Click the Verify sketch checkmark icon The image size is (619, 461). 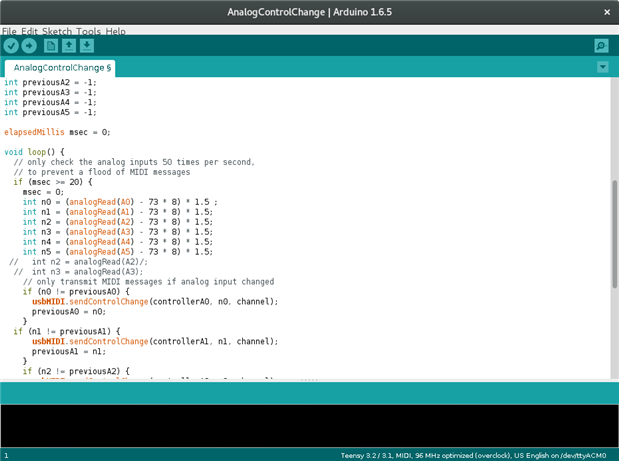point(11,45)
